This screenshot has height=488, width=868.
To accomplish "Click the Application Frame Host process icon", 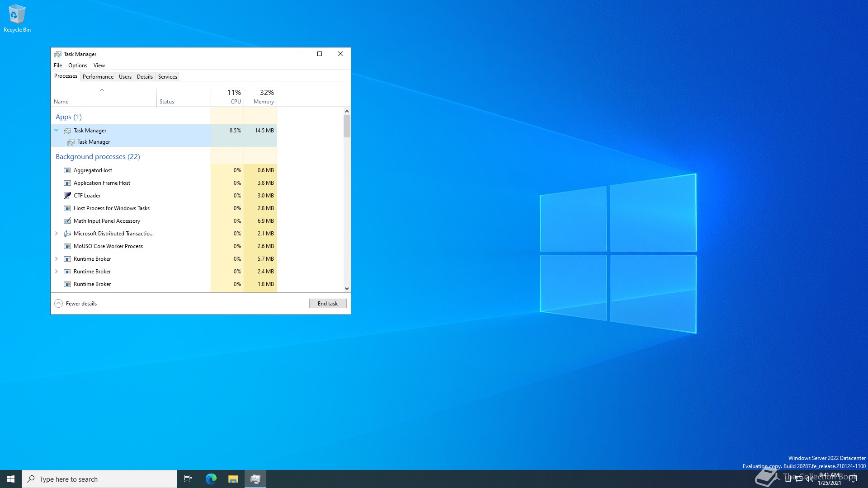I will 67,183.
